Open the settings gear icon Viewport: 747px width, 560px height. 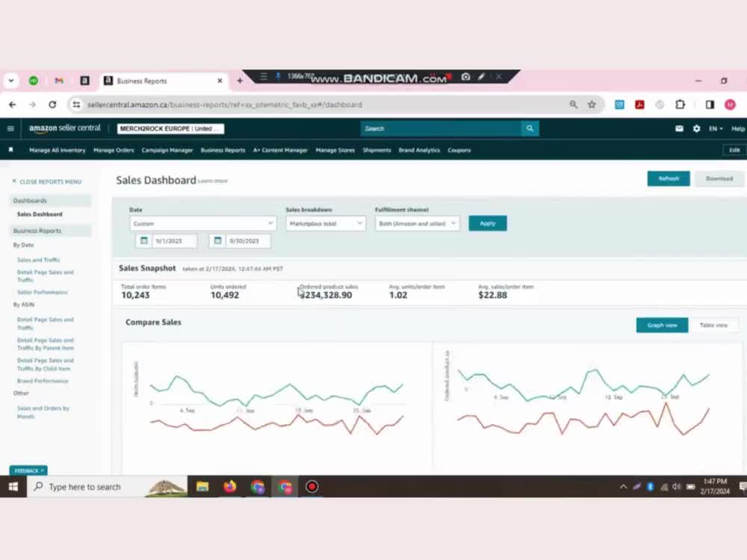coord(696,128)
